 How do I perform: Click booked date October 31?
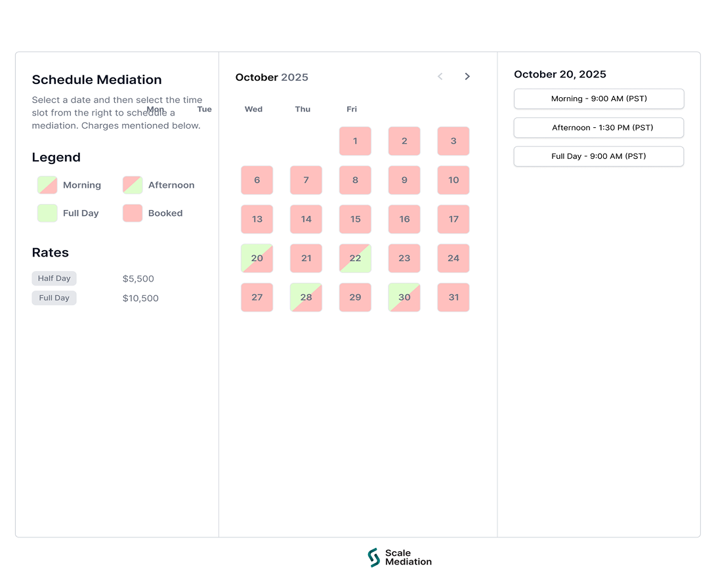(453, 297)
